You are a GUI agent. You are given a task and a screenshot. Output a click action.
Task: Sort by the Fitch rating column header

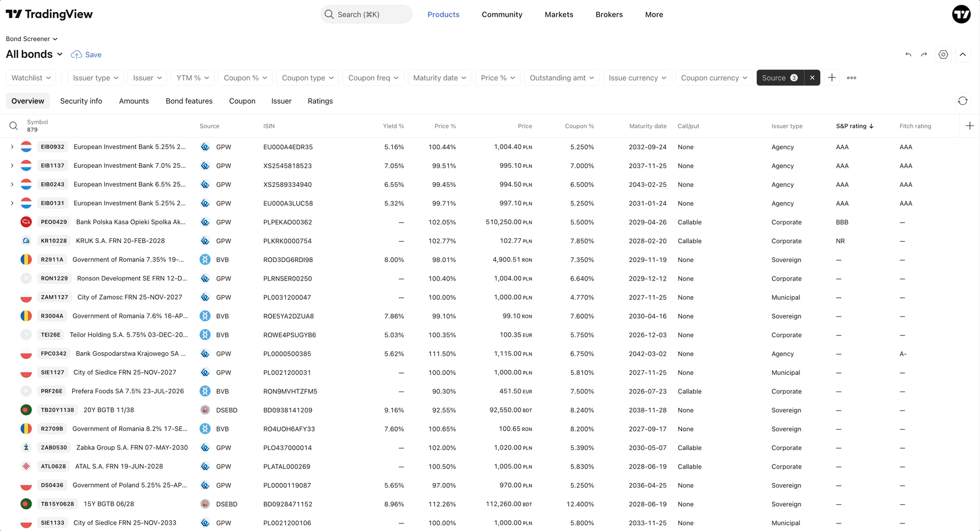point(915,126)
